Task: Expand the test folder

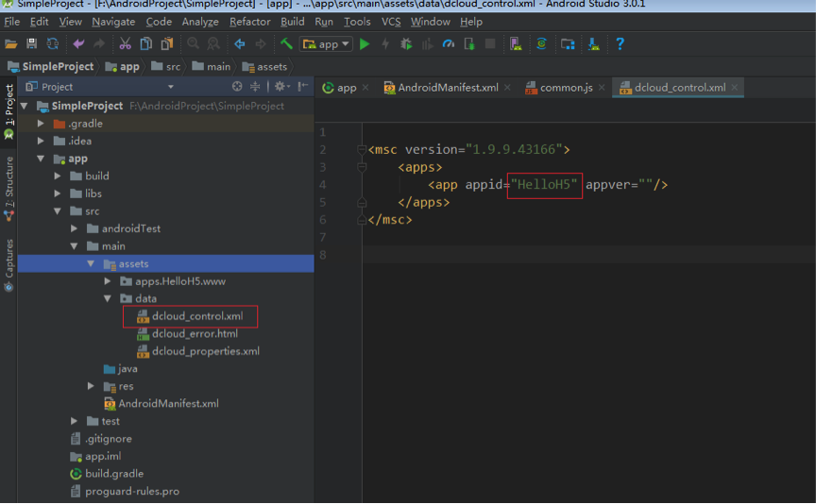Action: (x=74, y=421)
